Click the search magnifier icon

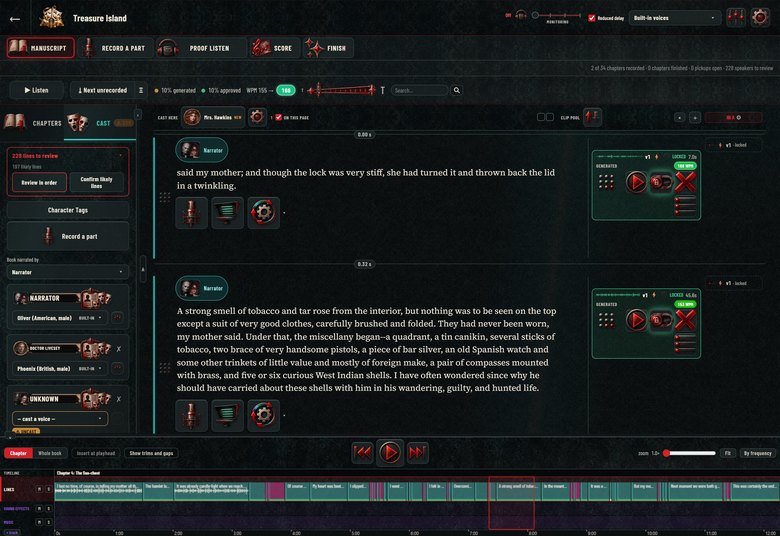457,90
